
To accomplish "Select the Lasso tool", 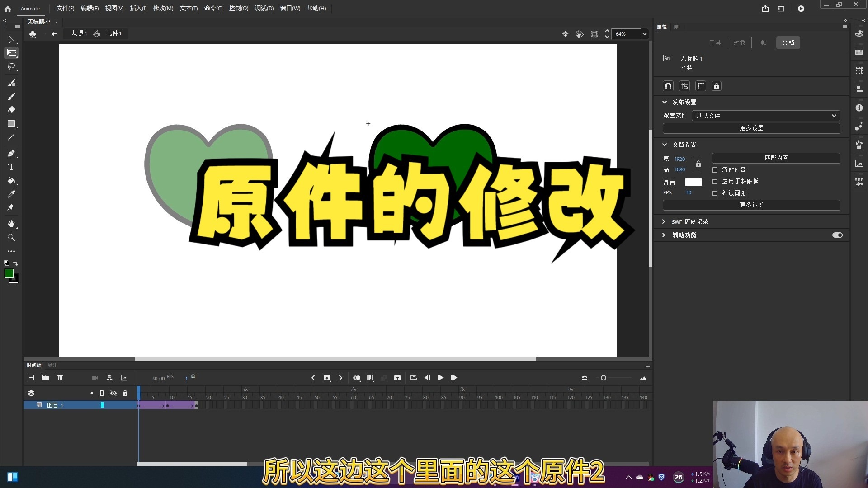I will 11,67.
